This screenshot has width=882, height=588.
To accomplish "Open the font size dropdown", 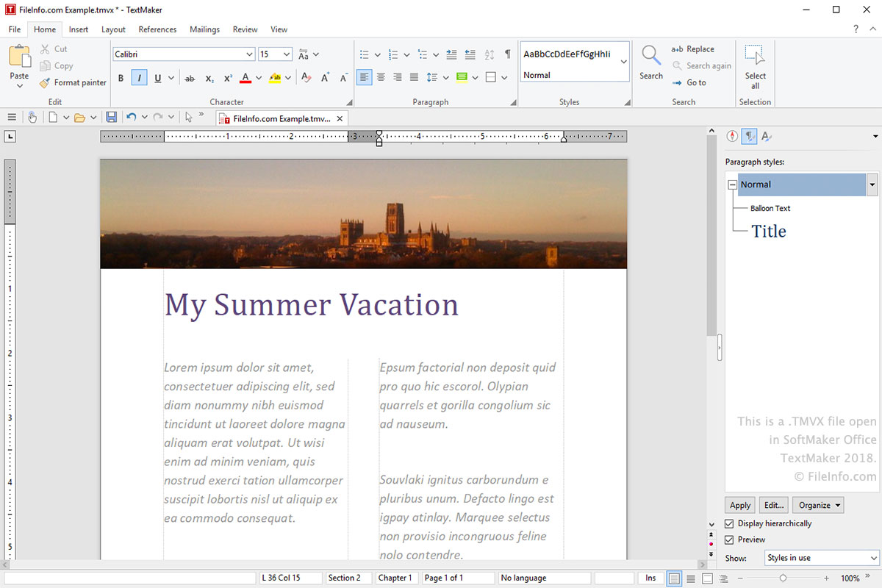I will pyautogui.click(x=286, y=54).
